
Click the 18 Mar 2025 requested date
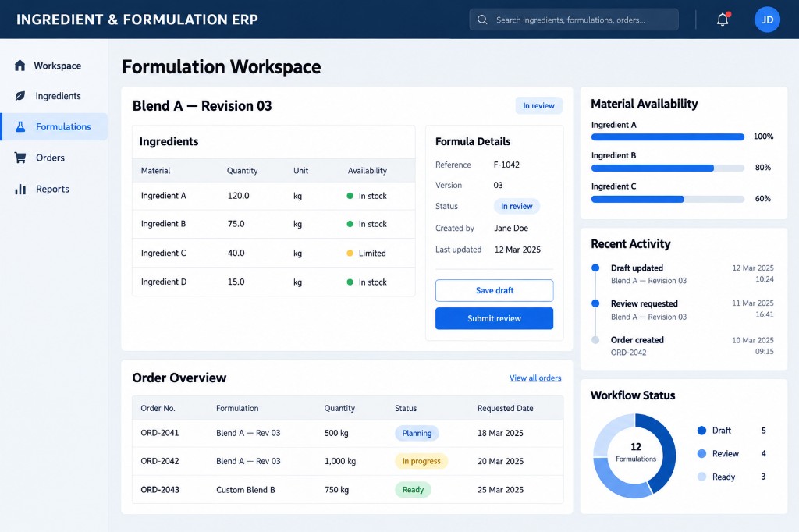(x=500, y=433)
